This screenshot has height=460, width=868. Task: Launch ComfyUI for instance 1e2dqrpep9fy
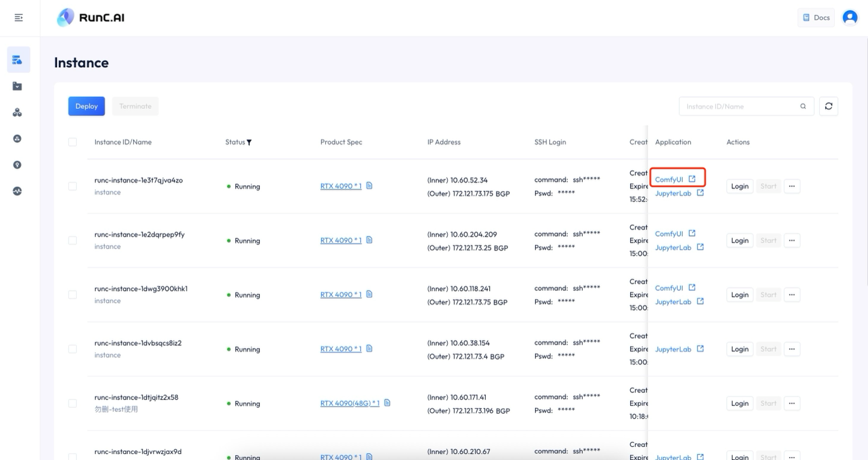click(x=675, y=233)
